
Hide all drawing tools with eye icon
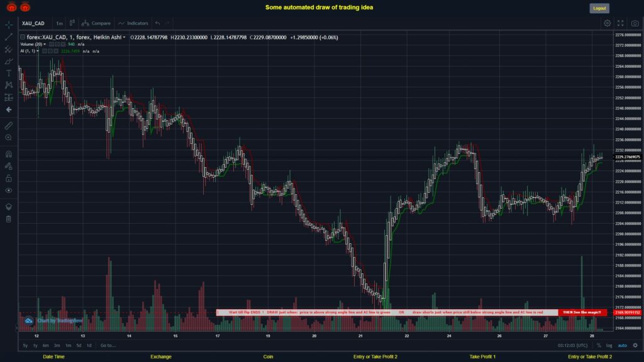(x=9, y=190)
